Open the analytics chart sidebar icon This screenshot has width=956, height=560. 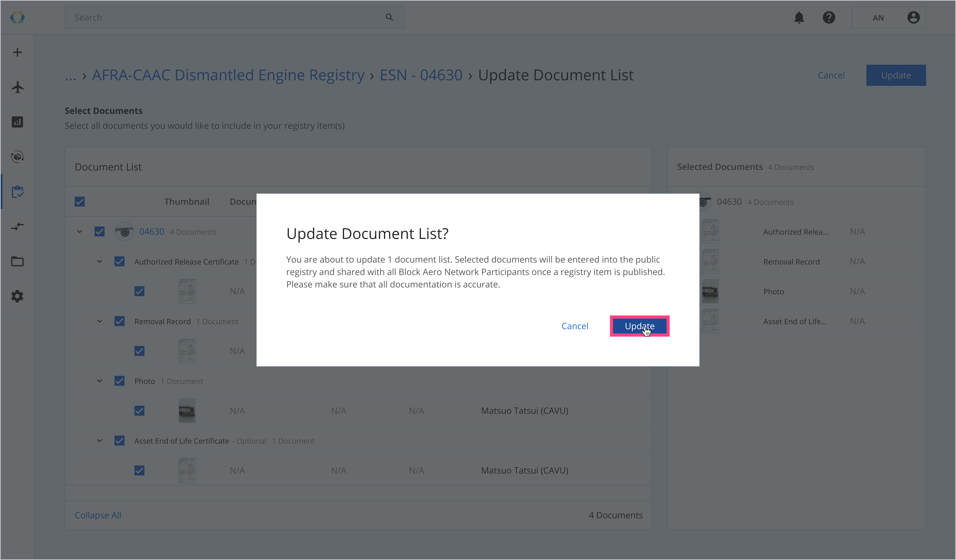click(17, 122)
